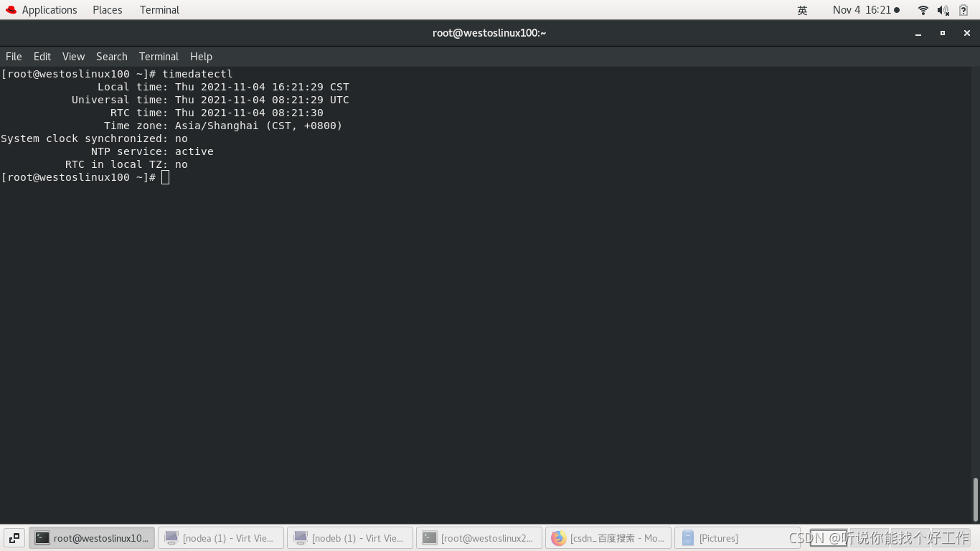This screenshot has height=551, width=980.
Task: Switch to Firefox csdn_百度搜索 window
Action: pos(608,538)
